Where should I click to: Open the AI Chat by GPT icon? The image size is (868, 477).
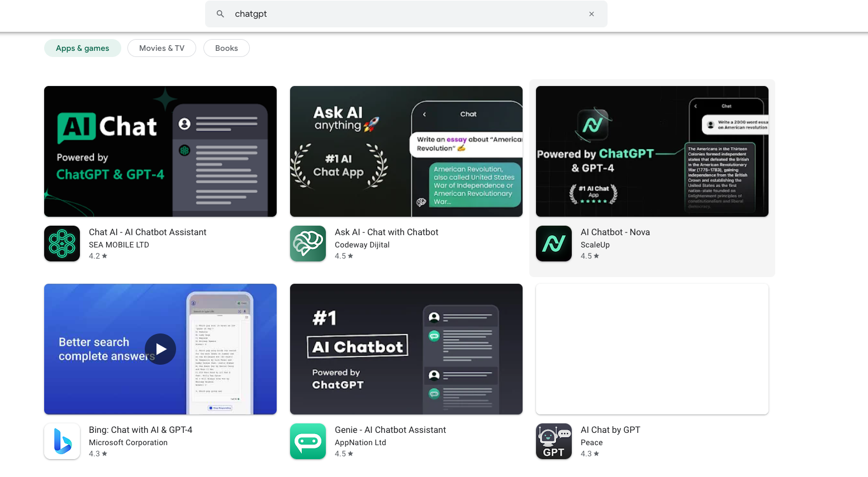point(554,441)
